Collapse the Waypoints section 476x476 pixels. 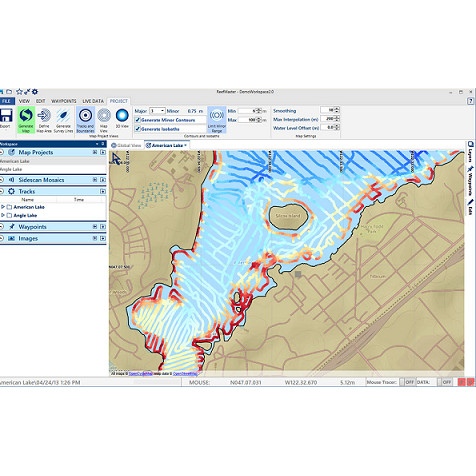tap(1, 227)
